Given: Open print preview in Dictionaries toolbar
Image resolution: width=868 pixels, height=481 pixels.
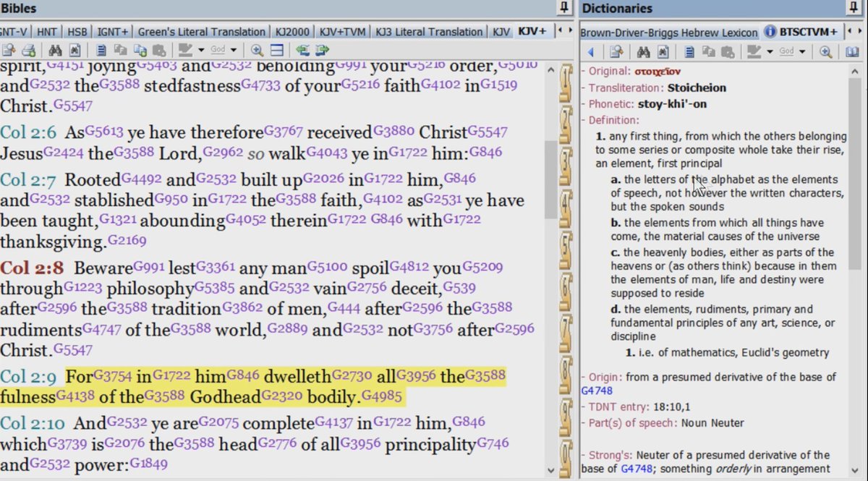Looking at the screenshot, I should tap(616, 51).
